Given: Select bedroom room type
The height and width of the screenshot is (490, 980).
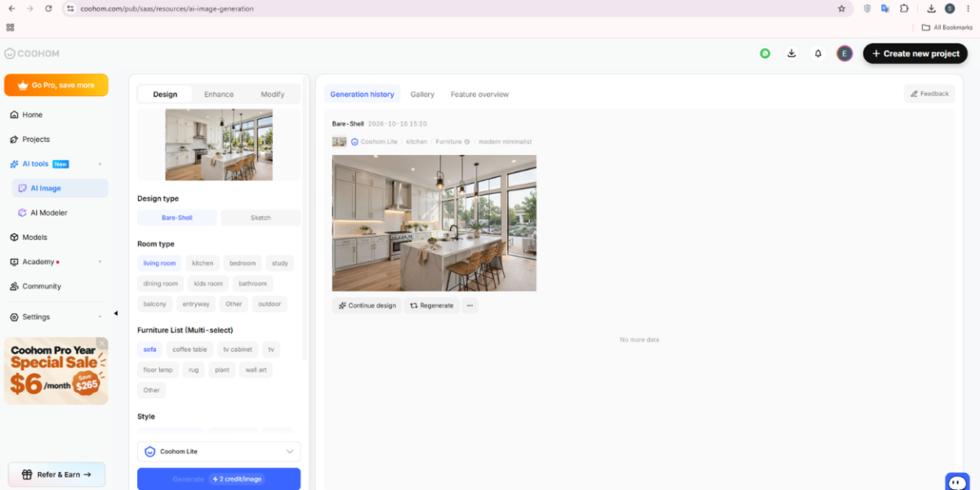Looking at the screenshot, I should pyautogui.click(x=243, y=263).
